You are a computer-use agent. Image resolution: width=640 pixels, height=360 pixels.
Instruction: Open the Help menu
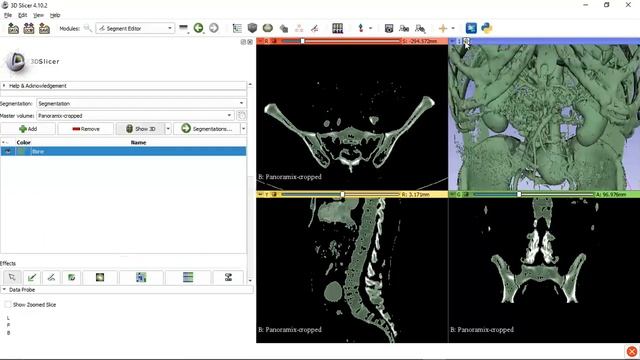55,15
